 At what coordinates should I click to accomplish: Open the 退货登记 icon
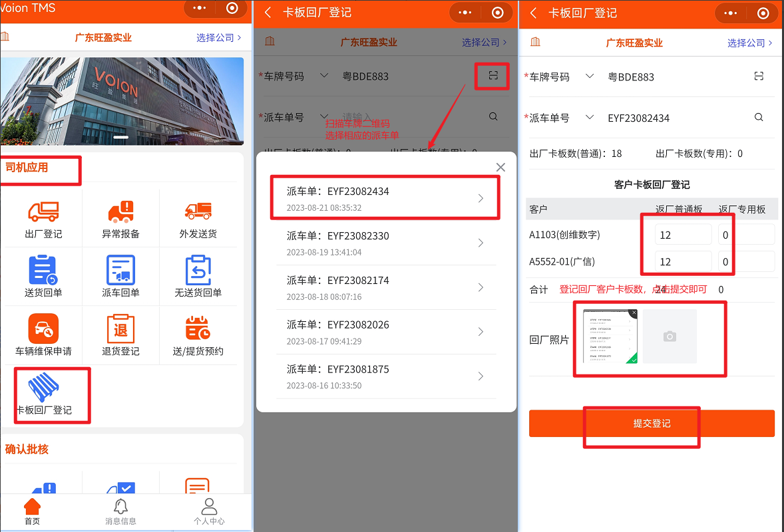pyautogui.click(x=120, y=329)
